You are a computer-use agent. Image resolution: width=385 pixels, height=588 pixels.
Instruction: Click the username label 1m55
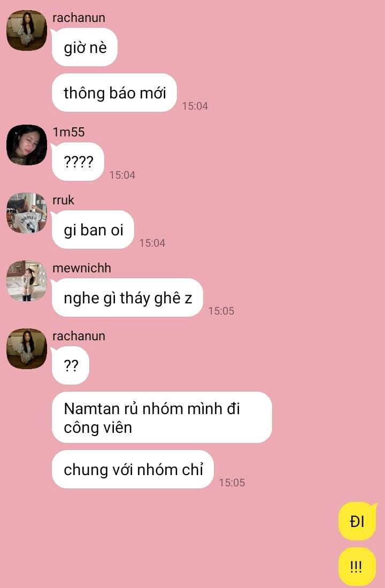[x=68, y=132]
